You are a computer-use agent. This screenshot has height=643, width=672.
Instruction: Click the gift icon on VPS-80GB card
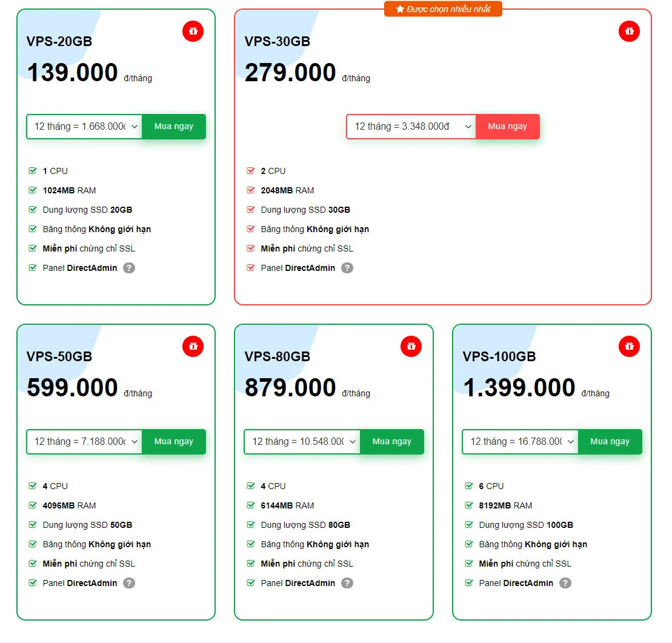pyautogui.click(x=411, y=346)
